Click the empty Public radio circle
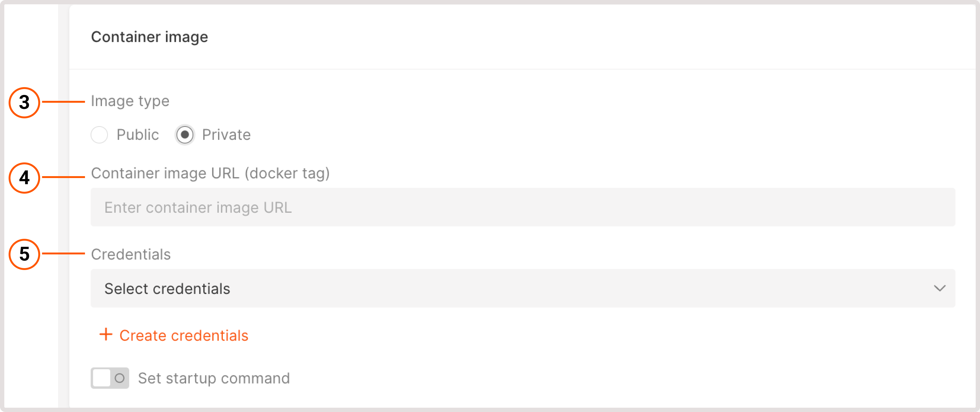The height and width of the screenshot is (412, 980). (x=99, y=135)
